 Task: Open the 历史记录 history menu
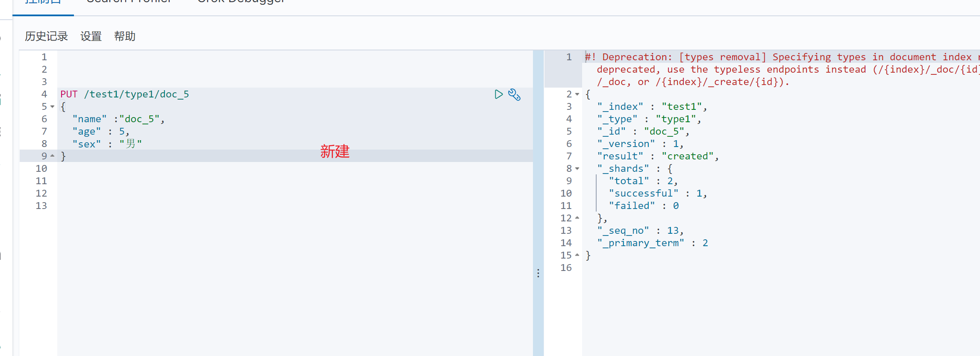(x=46, y=36)
